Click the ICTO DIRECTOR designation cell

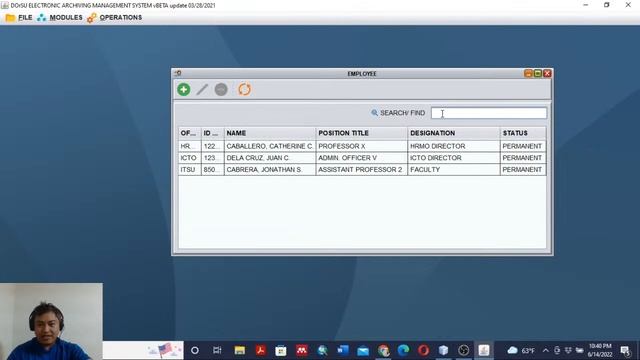pyautogui.click(x=454, y=158)
